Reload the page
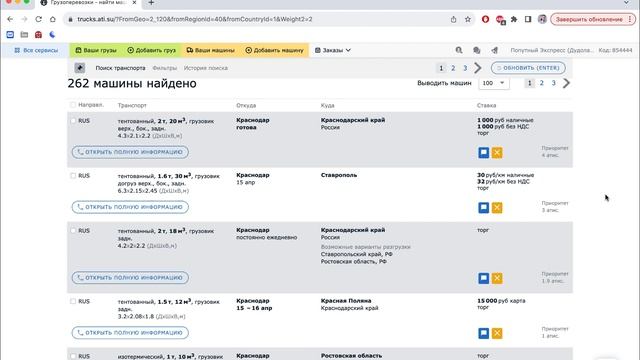 click(x=38, y=19)
